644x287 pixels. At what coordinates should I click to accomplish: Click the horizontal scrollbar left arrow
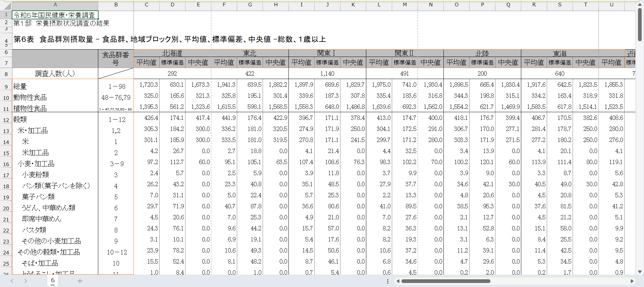tap(398, 281)
